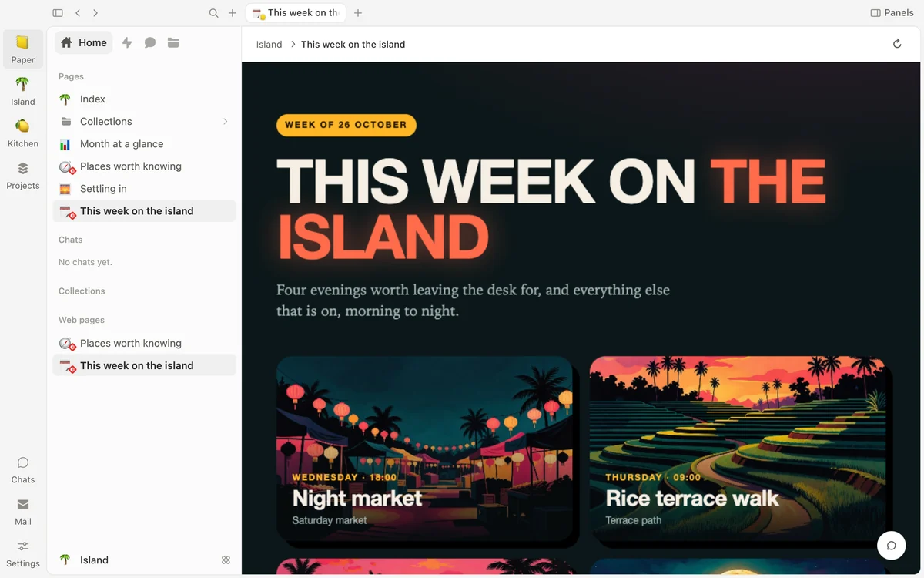Open This week on the island under Web pages
The image size is (924, 578).
145,366
